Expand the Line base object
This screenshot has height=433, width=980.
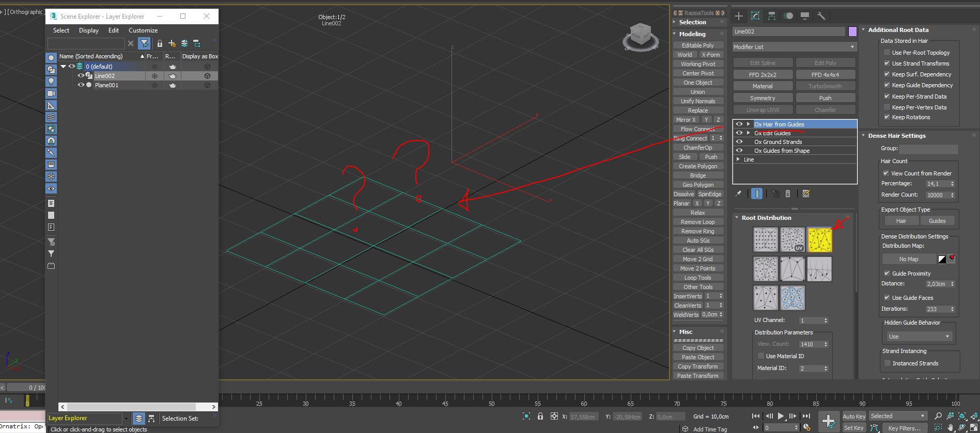(738, 159)
